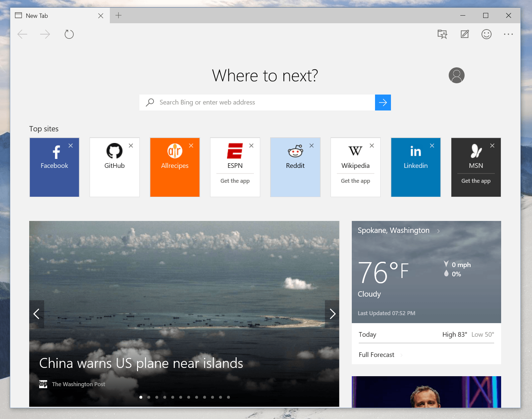Show previous news story
Viewport: 532px width, 419px height.
pyautogui.click(x=37, y=314)
